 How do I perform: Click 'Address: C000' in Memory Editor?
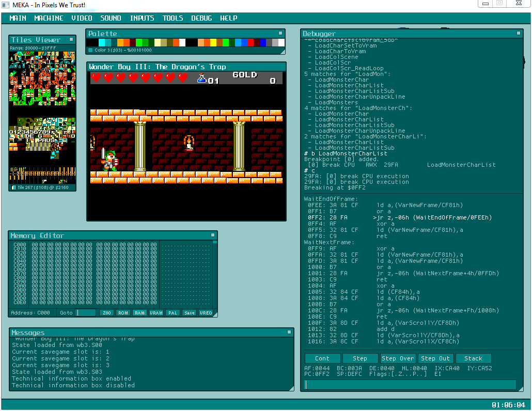[x=30, y=313]
